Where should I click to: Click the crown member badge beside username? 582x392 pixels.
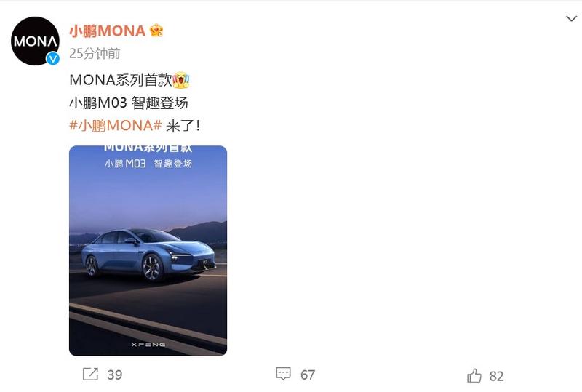tap(156, 31)
